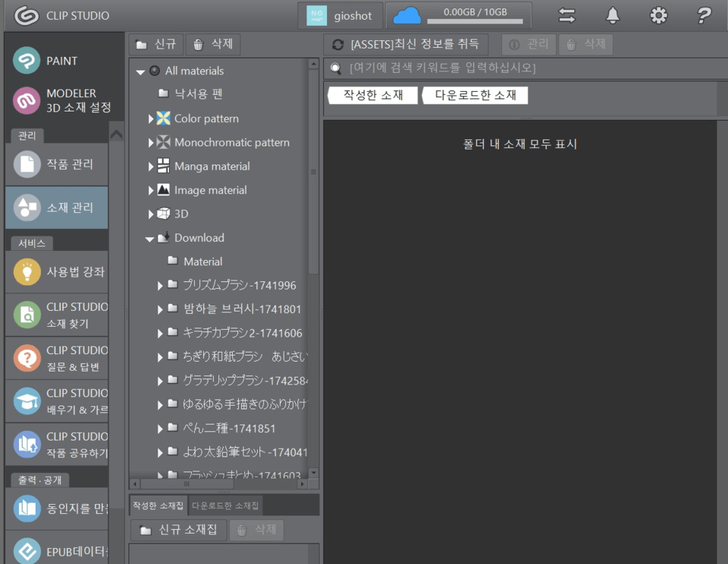Expand the Color pattern folder
Viewport: 728px width, 564px height.
pos(150,119)
